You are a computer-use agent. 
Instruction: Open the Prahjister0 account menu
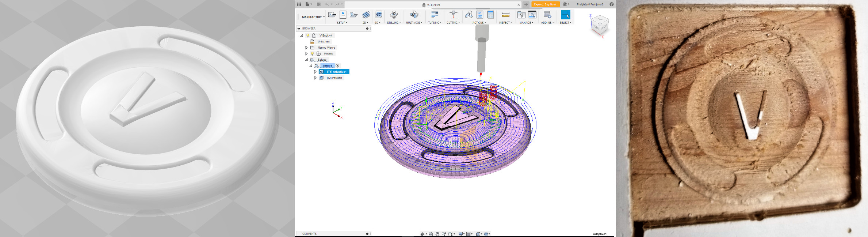click(590, 4)
